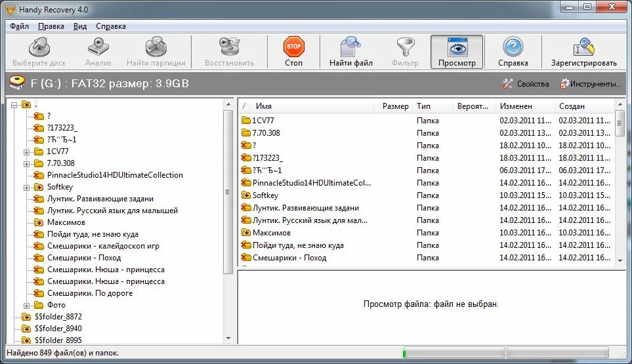Click the modified date of the Softkey row
Screen dimensions: 632x364
(525, 195)
